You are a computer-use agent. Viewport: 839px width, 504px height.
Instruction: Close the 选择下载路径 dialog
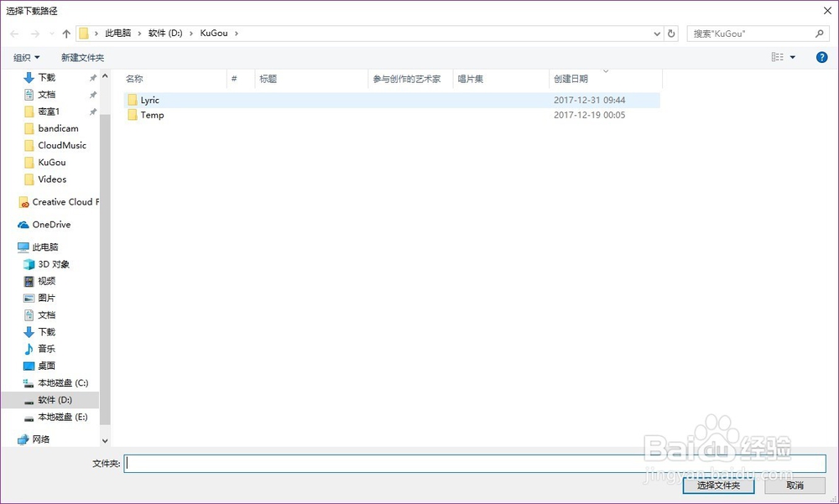click(x=826, y=11)
